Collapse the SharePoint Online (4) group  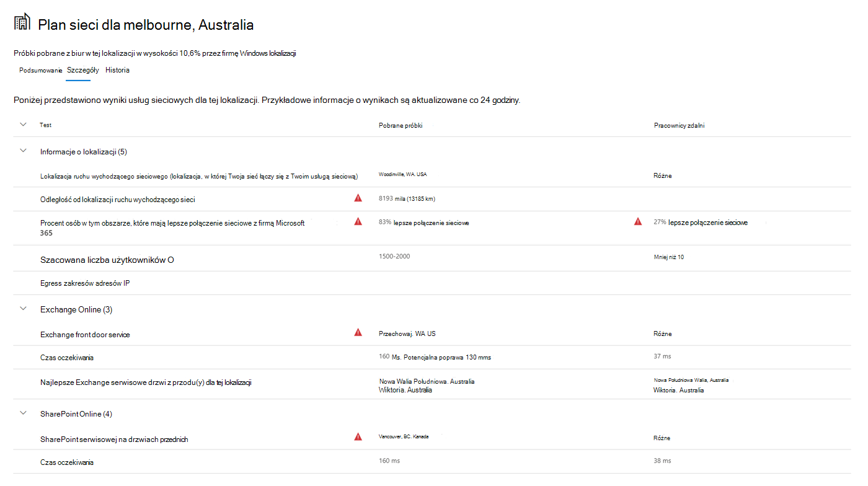point(24,413)
